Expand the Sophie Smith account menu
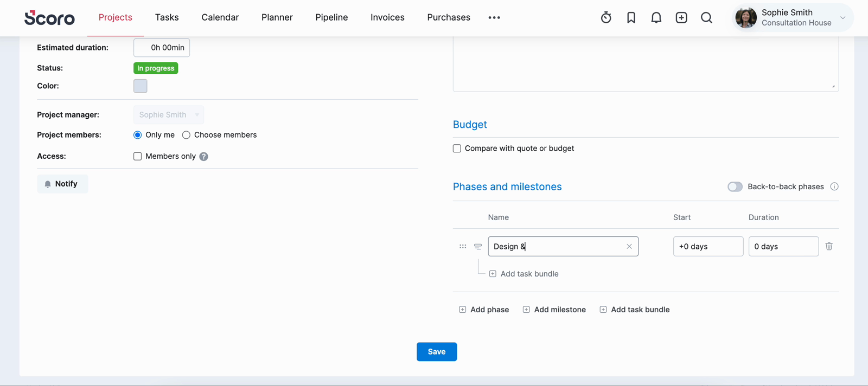 coord(843,17)
